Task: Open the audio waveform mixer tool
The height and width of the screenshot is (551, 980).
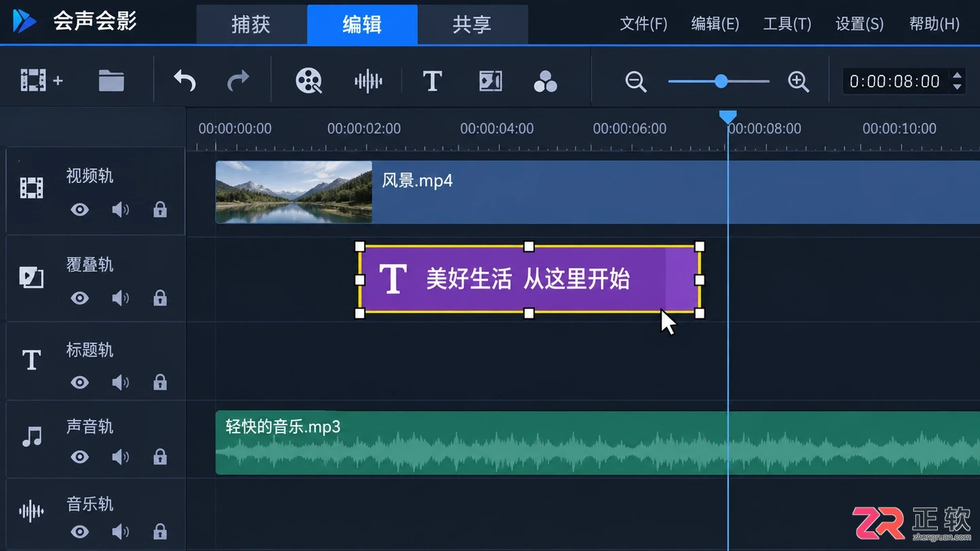Action: (368, 81)
